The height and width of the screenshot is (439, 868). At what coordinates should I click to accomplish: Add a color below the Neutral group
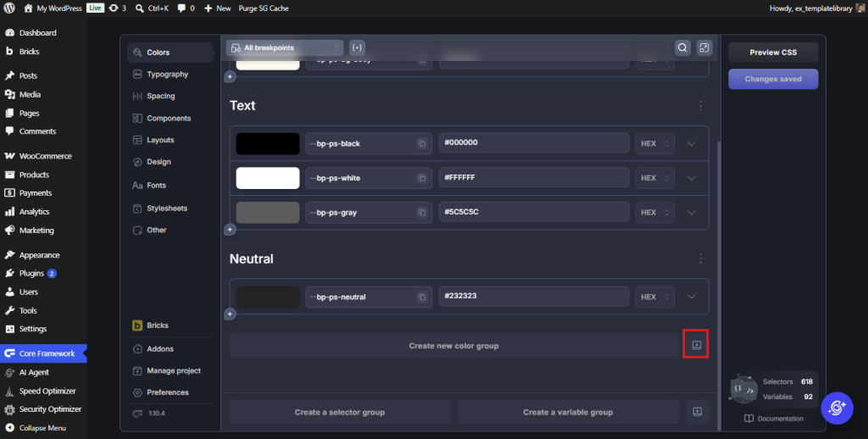coord(230,314)
